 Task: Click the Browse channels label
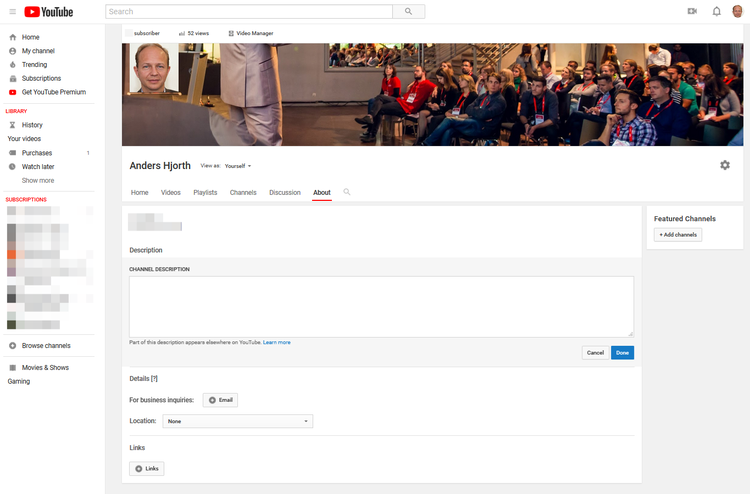coord(46,346)
